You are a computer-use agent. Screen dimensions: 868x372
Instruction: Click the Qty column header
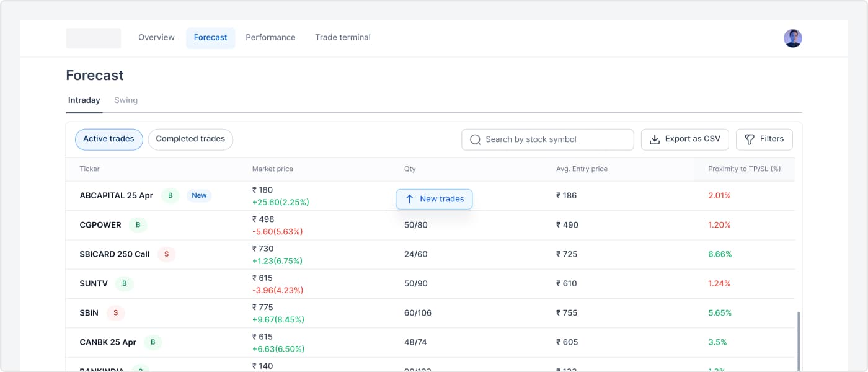410,169
